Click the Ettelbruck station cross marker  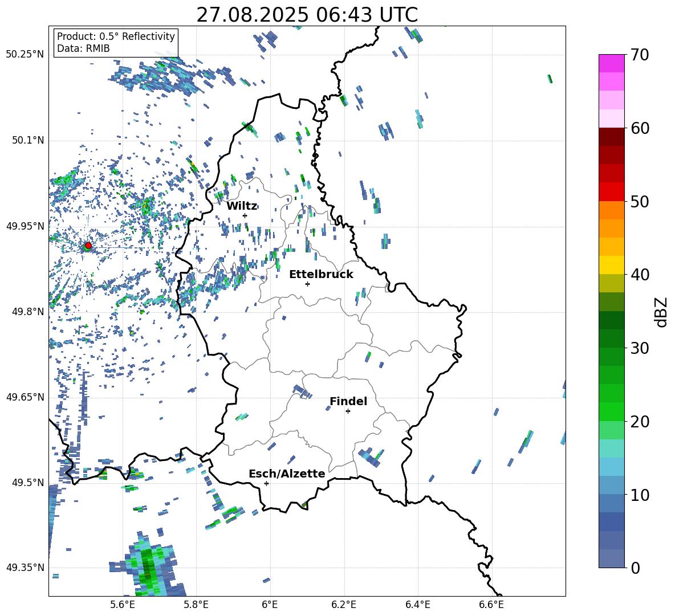coord(307,284)
